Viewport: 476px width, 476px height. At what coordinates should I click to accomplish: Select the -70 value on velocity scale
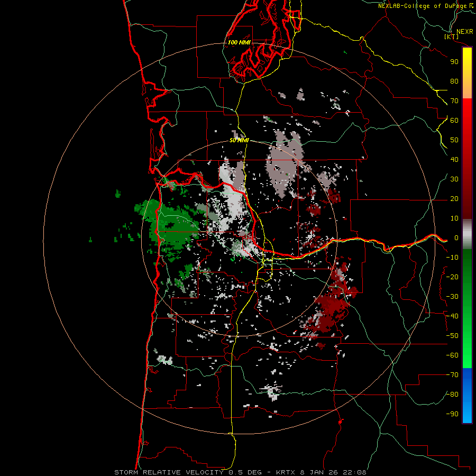(452, 375)
